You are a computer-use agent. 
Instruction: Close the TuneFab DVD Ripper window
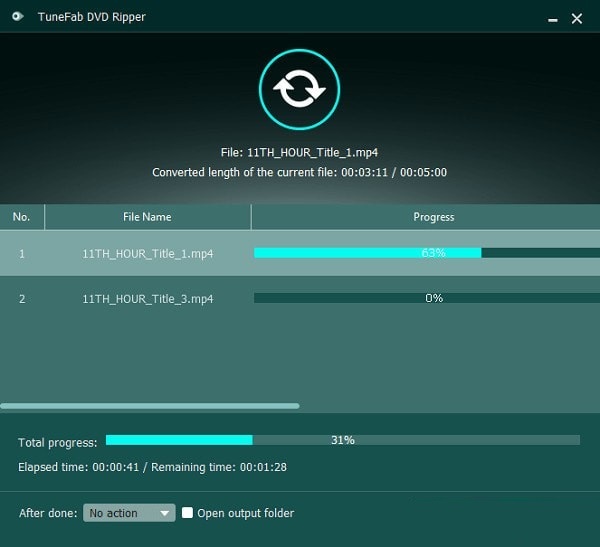[577, 18]
